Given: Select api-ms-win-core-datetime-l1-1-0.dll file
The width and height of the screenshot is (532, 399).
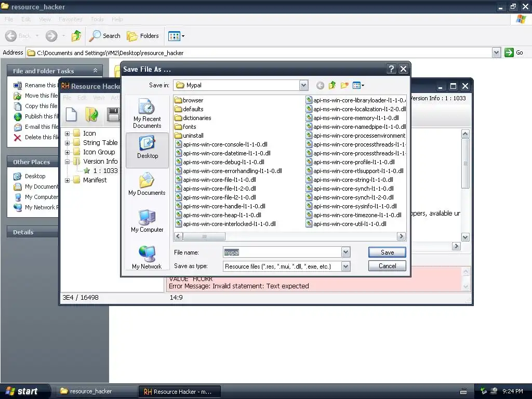Looking at the screenshot, I should click(x=223, y=153).
